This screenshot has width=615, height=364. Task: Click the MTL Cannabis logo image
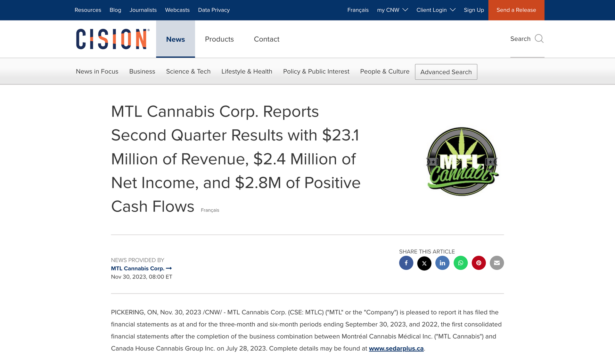click(462, 162)
